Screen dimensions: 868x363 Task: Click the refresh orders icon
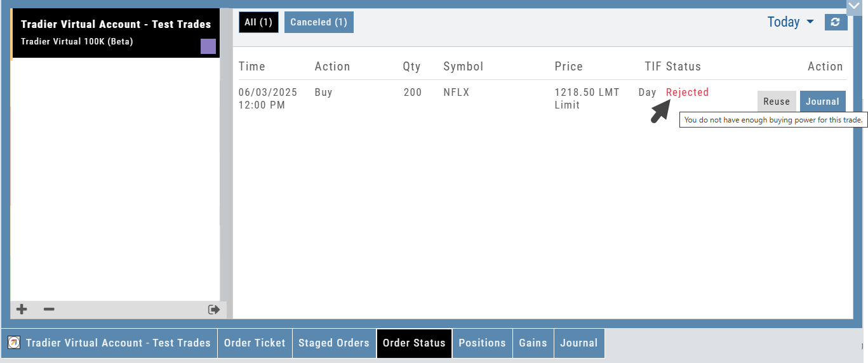[x=836, y=22]
